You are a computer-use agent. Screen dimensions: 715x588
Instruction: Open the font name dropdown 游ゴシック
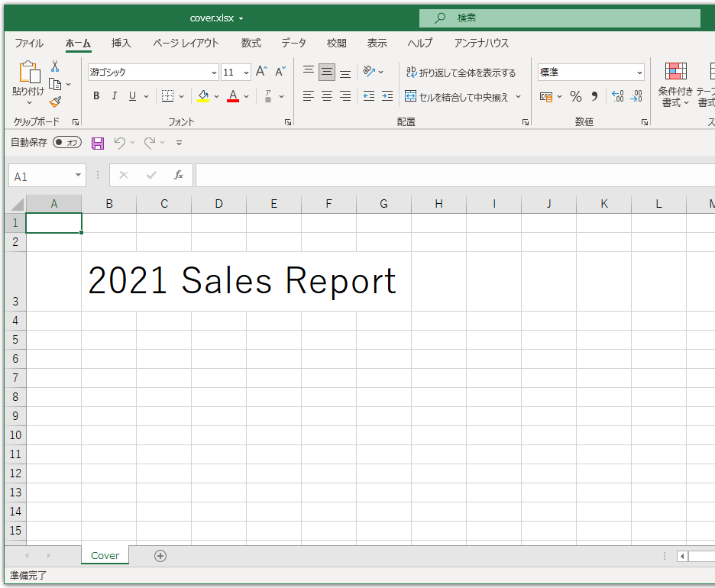215,73
